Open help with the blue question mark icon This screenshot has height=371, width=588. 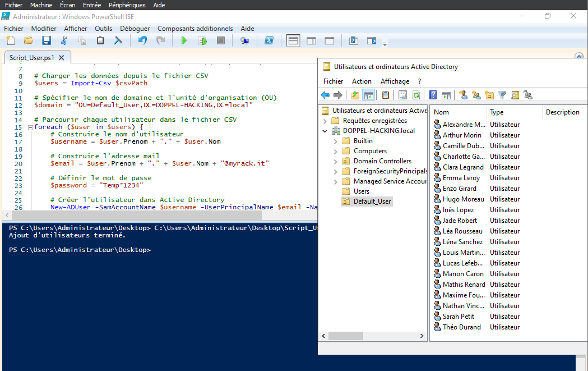(x=433, y=95)
